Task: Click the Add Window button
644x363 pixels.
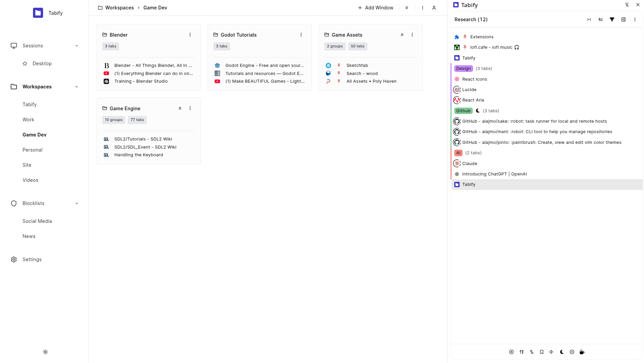Action: (375, 8)
